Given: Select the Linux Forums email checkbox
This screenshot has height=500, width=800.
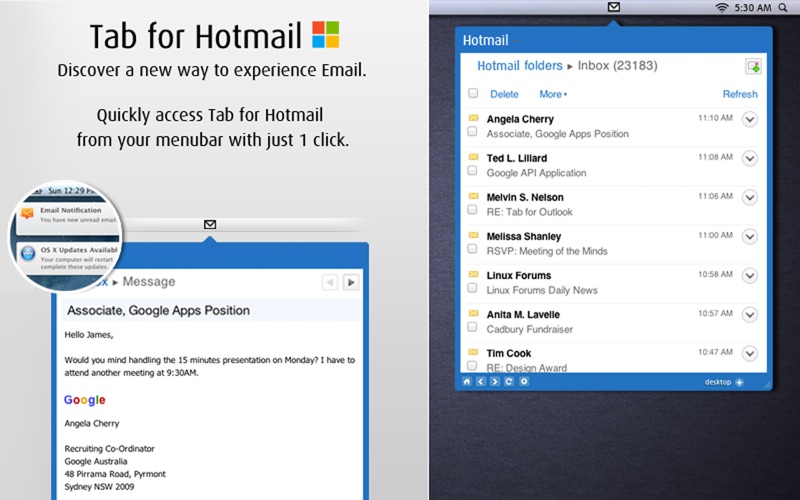Looking at the screenshot, I should tap(472, 288).
